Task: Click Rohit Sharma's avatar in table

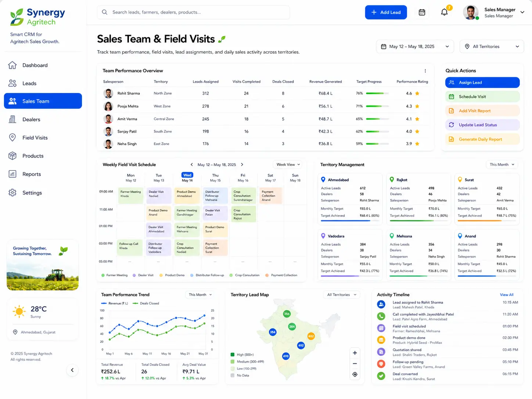Action: coord(108,93)
